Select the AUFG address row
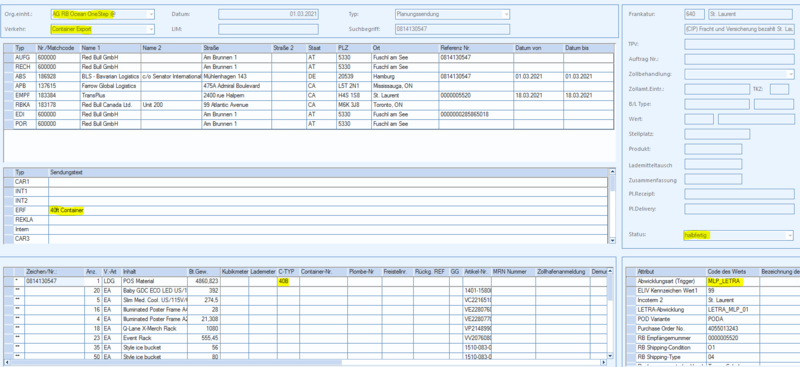Viewport: 800px width, 367px height. point(309,57)
